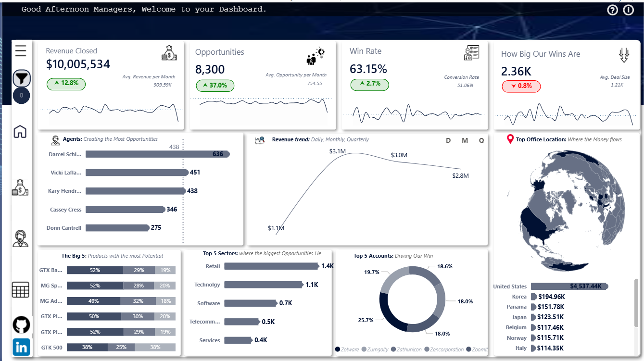This screenshot has height=361, width=644.
Task: Switch the revenue trend to Daily (D)
Action: click(449, 140)
